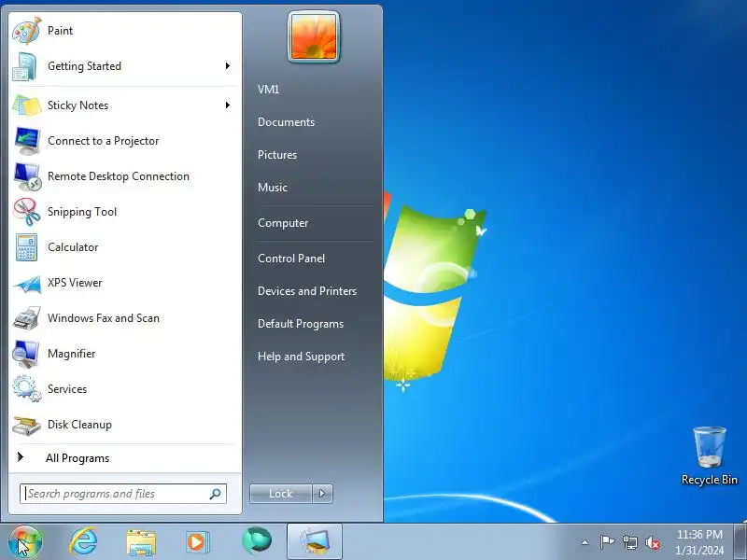Click the search magnifying glass icon
Viewport: 747px width, 560px height.
pos(215,494)
